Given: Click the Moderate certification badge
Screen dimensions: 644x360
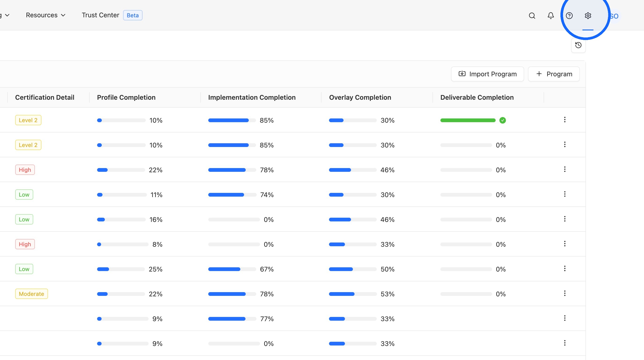Looking at the screenshot, I should pos(32,294).
